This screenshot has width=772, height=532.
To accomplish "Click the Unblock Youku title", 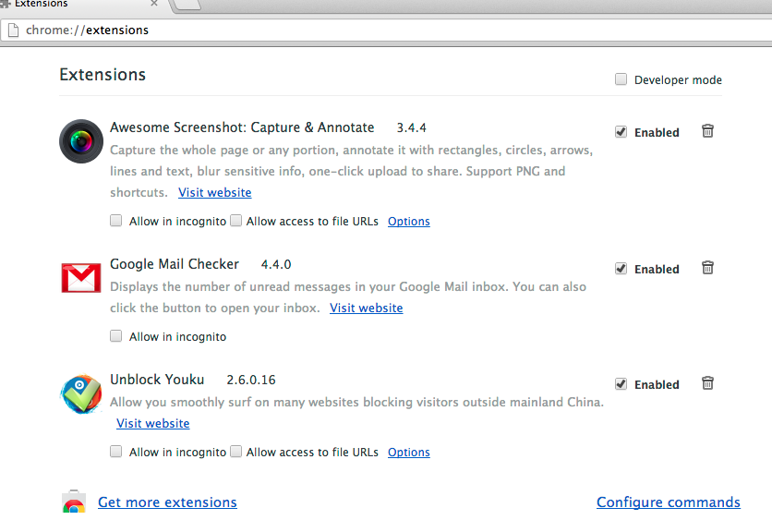I will pyautogui.click(x=157, y=380).
